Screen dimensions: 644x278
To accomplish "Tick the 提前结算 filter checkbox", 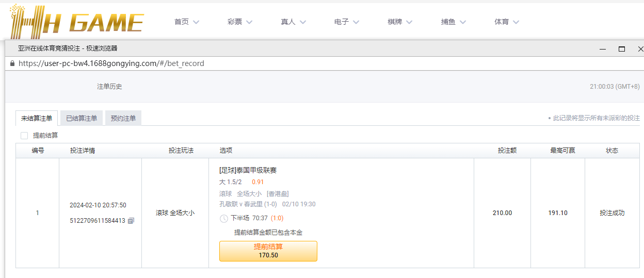I will pos(24,136).
